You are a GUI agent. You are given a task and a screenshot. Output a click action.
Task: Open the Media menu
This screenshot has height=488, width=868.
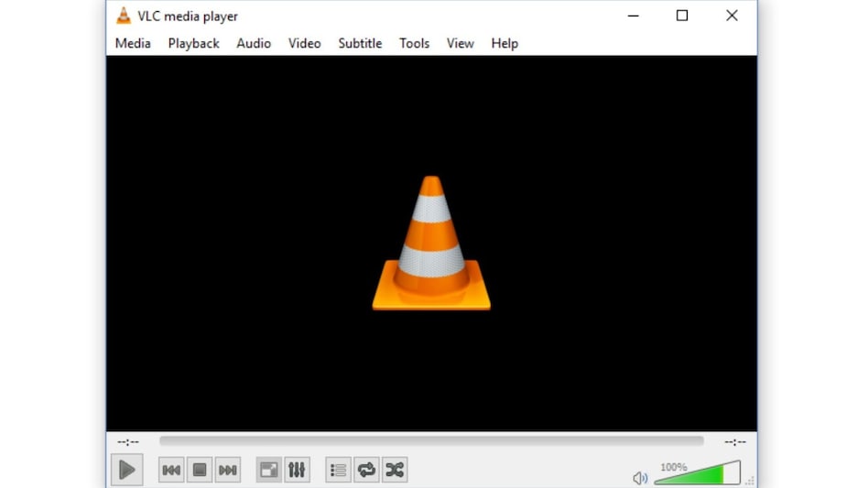tap(133, 43)
